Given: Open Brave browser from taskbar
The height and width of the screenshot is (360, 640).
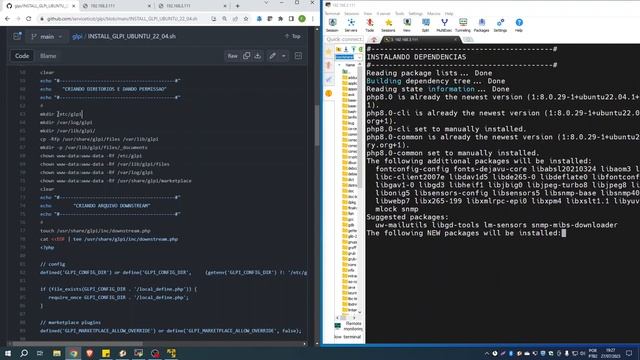Looking at the screenshot, I should (x=89, y=353).
